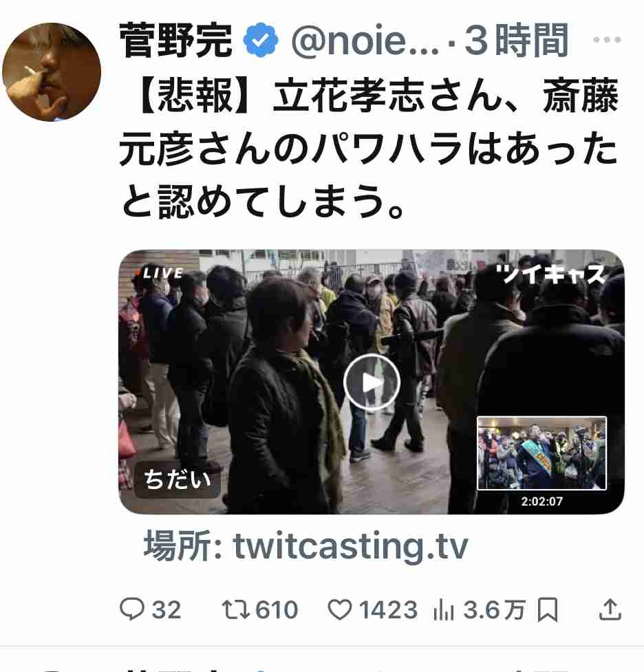This screenshot has width=644, height=672.
Task: Open the 菅野完 display name
Action: (x=175, y=41)
